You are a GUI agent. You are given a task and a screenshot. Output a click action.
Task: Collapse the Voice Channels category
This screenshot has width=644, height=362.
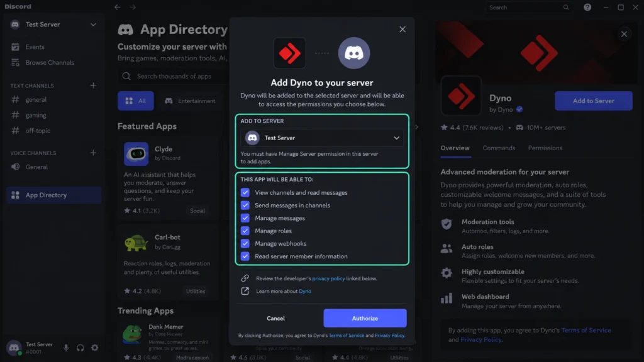[33, 153]
